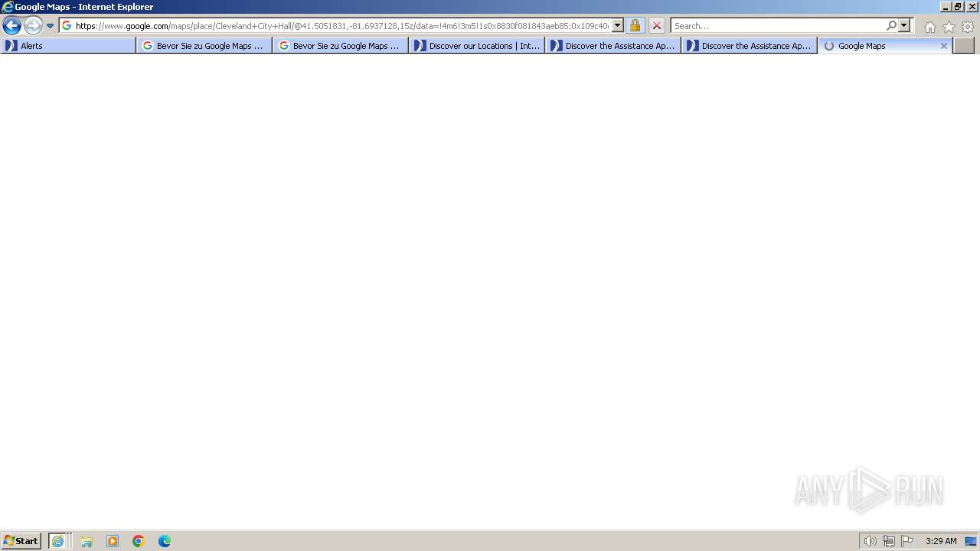Click the Google favicon in the address bar
980x551 pixels.
tap(67, 26)
